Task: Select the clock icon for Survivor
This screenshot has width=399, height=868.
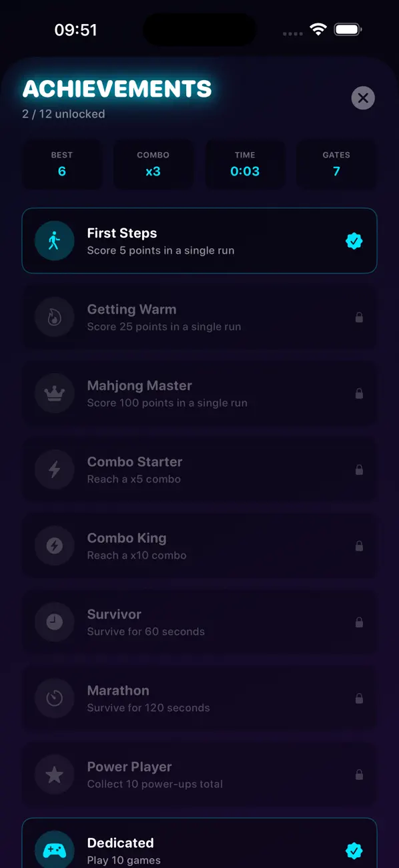Action: pos(54,622)
